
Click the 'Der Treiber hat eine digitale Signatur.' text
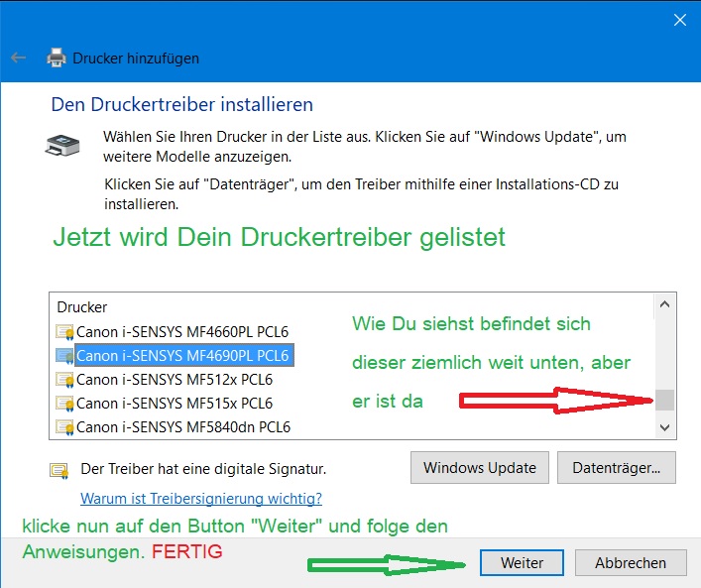[203, 469]
